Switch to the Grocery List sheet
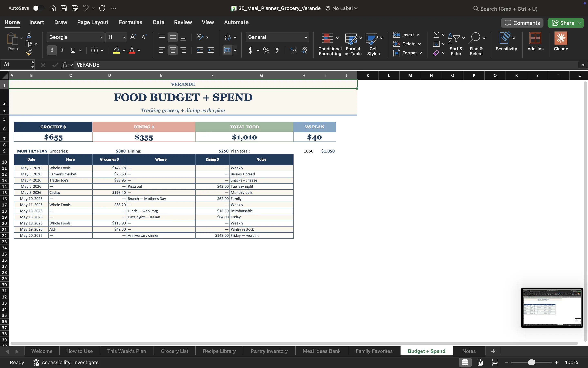This screenshot has width=588, height=368. click(x=174, y=351)
